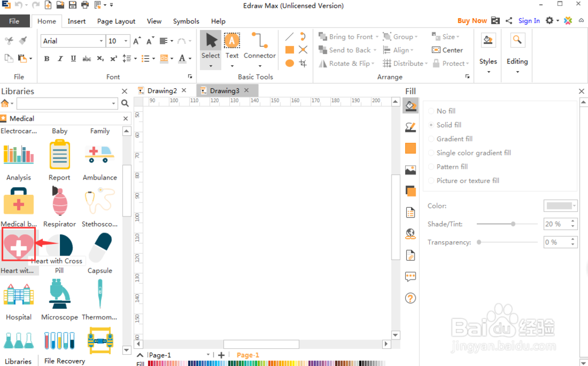Open the Hyperlink globe panel icon
The width and height of the screenshot is (588, 366).
pos(410,234)
